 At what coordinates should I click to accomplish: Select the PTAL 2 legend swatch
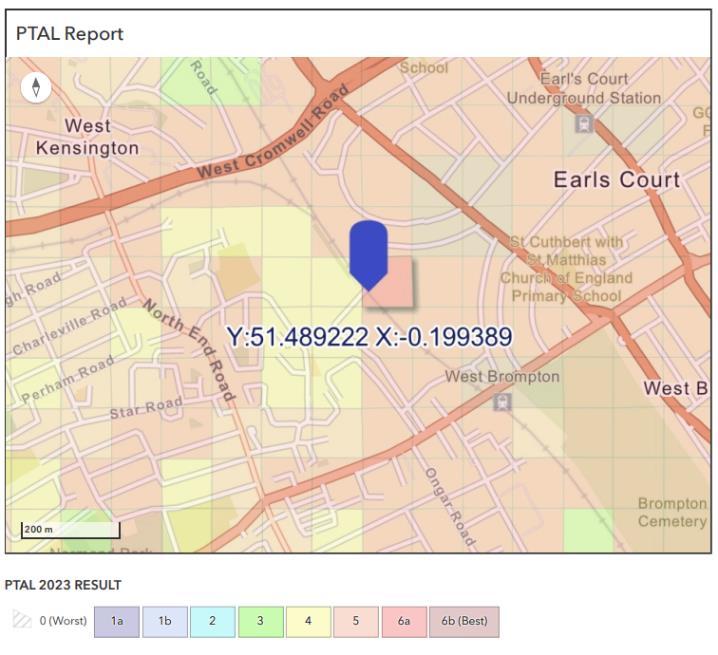click(x=212, y=622)
